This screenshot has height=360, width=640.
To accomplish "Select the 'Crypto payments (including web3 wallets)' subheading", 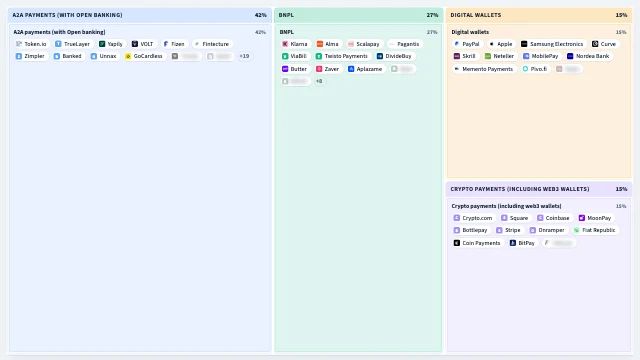I will [506, 206].
